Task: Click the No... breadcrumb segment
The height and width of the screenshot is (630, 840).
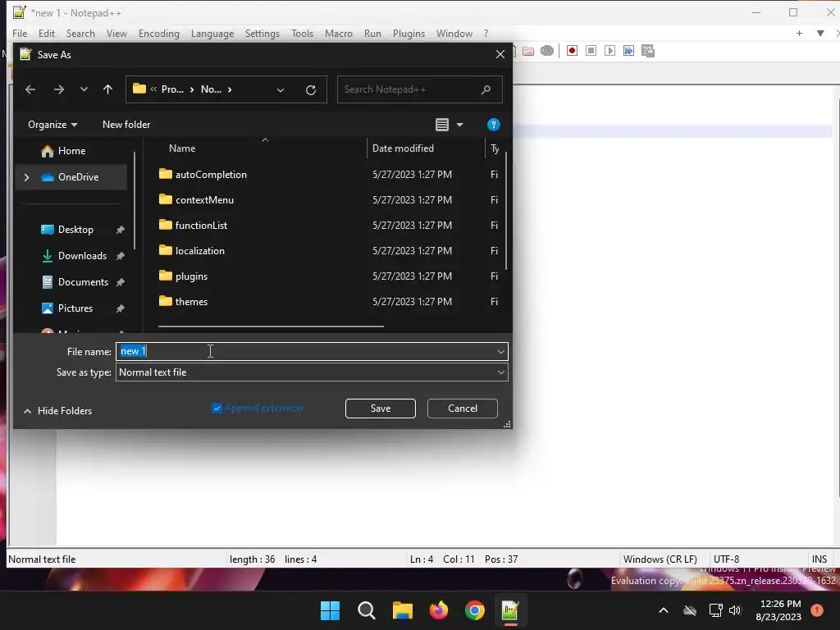Action: click(x=211, y=89)
